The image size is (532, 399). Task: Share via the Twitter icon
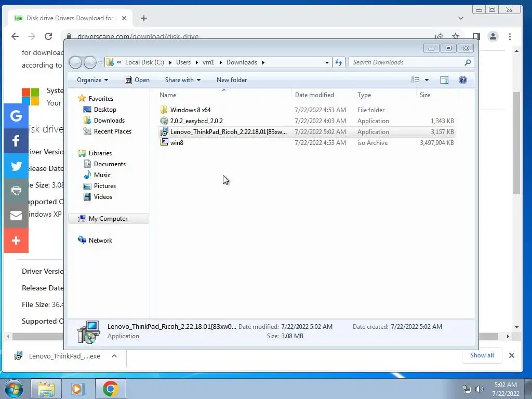pos(16,166)
